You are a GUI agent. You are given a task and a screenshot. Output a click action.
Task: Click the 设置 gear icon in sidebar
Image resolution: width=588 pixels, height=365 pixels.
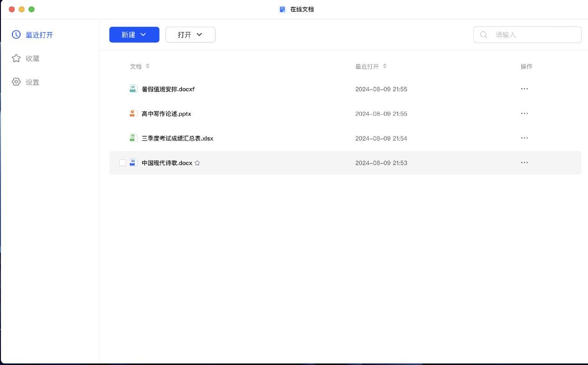click(x=16, y=82)
